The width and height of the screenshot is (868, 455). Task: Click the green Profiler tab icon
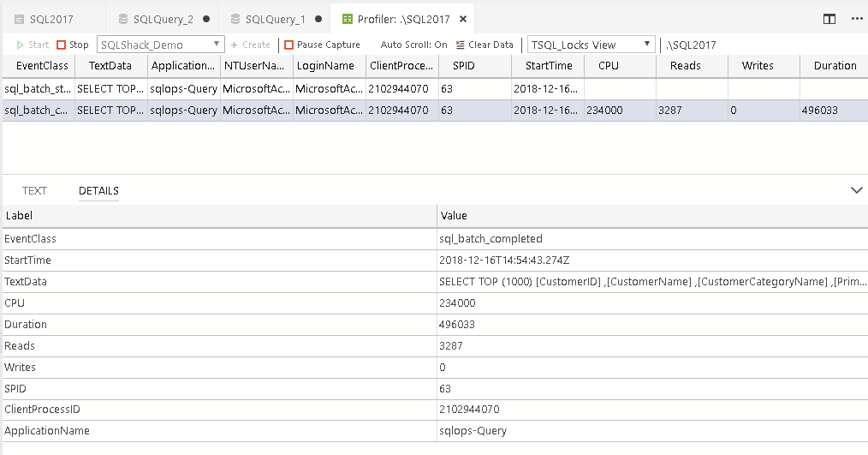click(x=347, y=19)
